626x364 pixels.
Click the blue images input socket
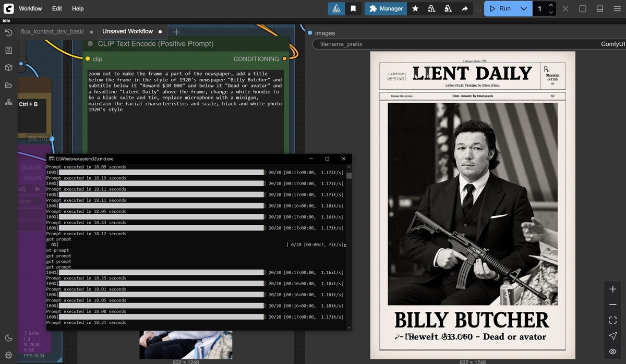click(x=310, y=33)
